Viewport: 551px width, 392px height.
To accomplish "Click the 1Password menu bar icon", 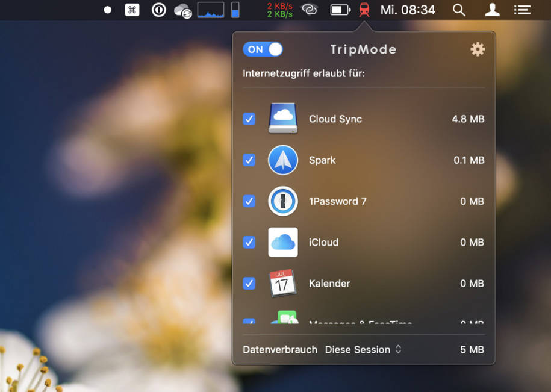I will pyautogui.click(x=159, y=10).
